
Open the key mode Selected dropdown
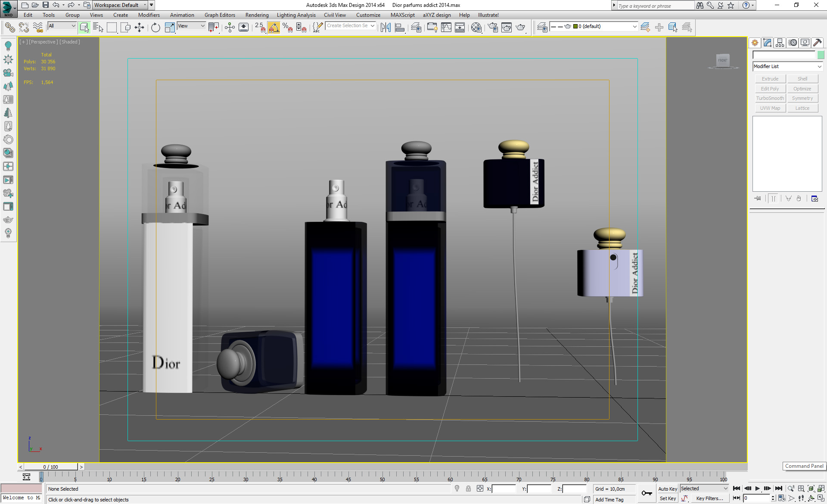tap(704, 488)
